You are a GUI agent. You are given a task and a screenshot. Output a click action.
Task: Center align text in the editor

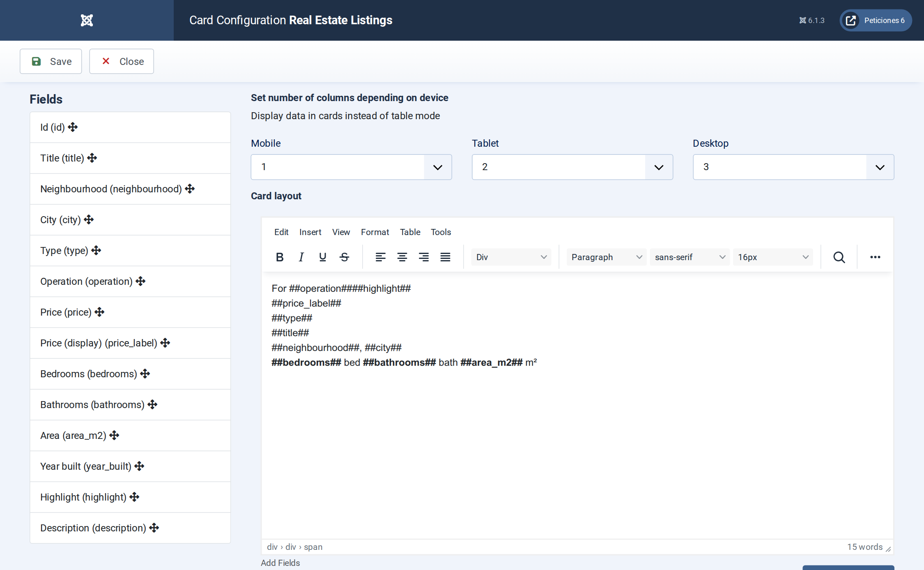pyautogui.click(x=402, y=257)
